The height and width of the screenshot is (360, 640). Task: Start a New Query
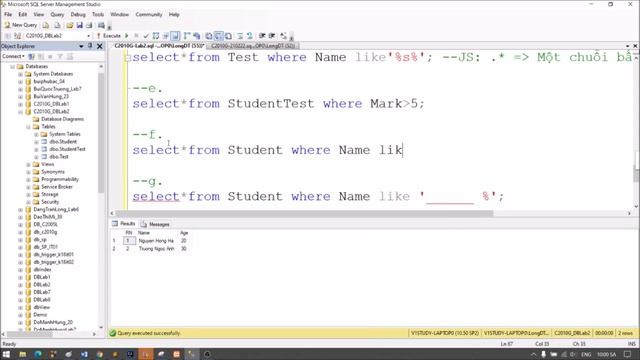click(20, 25)
